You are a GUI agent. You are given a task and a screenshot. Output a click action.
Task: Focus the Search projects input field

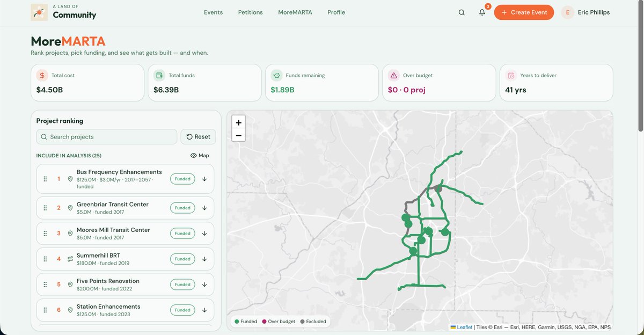(107, 137)
